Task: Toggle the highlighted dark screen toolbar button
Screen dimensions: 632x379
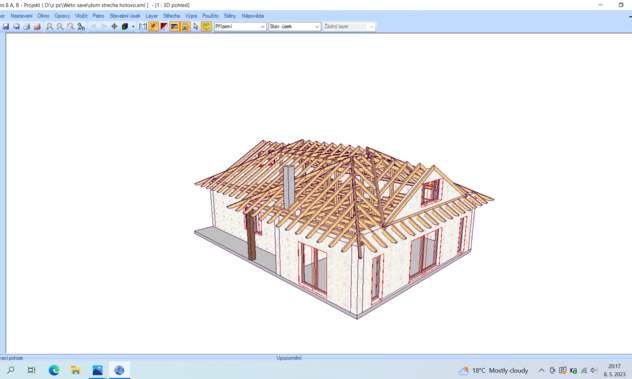Action: tap(174, 27)
